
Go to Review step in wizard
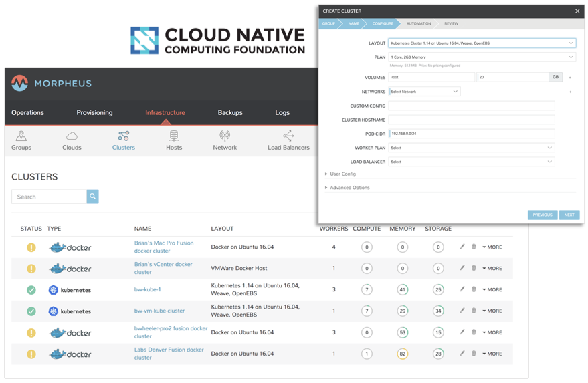(451, 23)
